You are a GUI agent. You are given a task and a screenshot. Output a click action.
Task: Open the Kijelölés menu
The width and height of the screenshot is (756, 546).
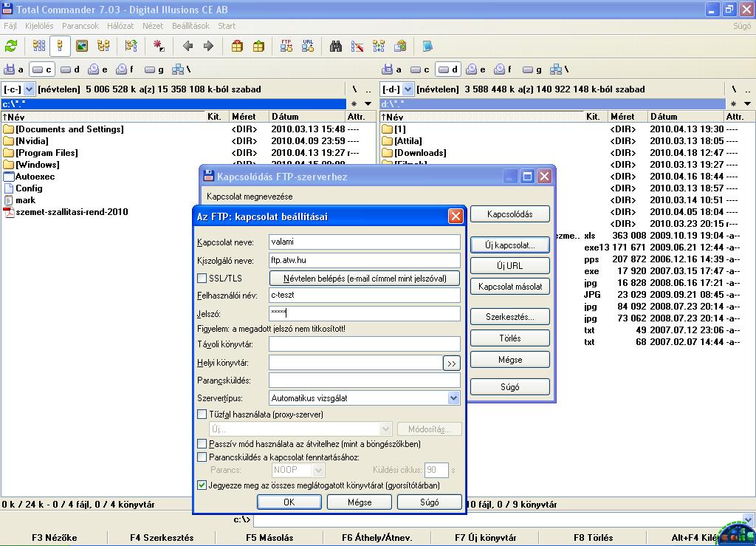point(39,26)
